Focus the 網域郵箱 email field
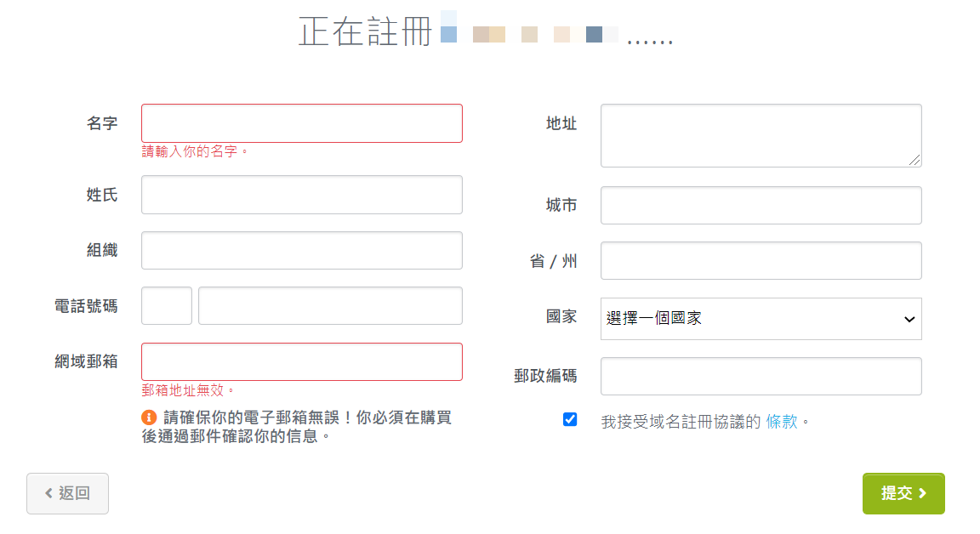This screenshot has height=534, width=980. pos(302,361)
